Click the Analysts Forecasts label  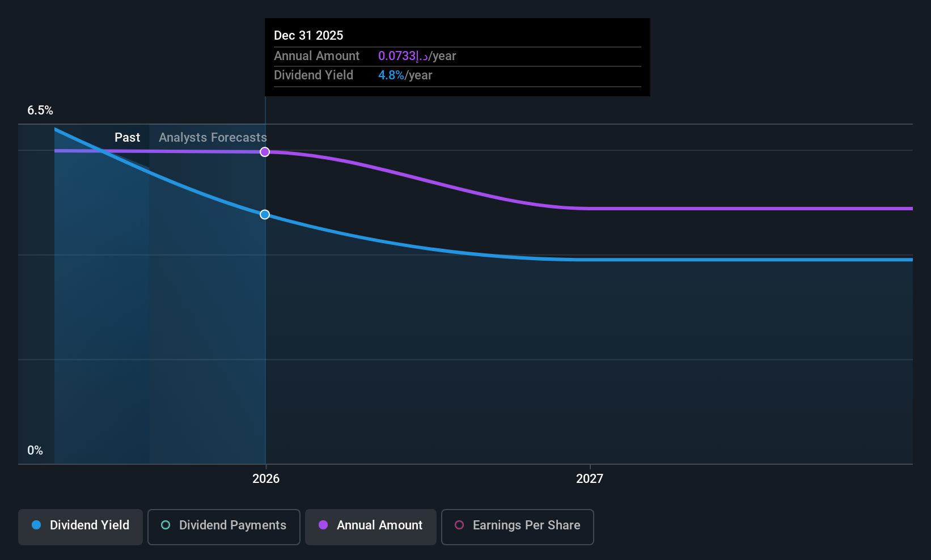coord(213,137)
